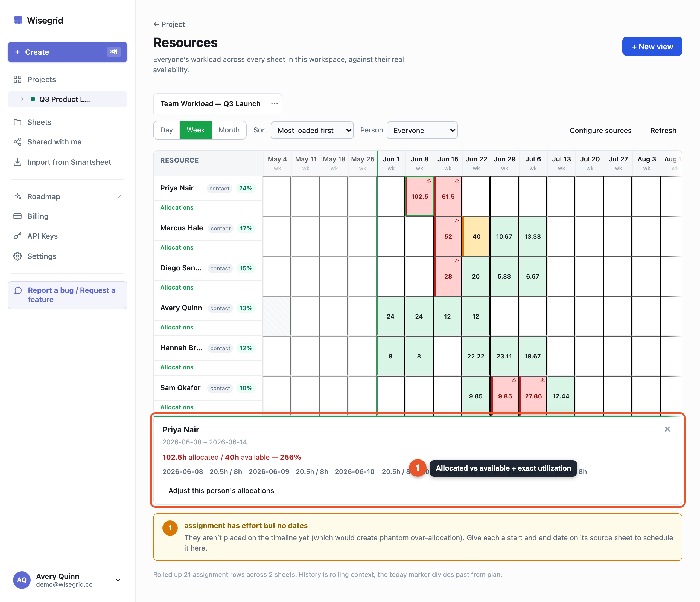Open Q3 Product L... project item
This screenshot has width=700, height=602.
(x=68, y=99)
